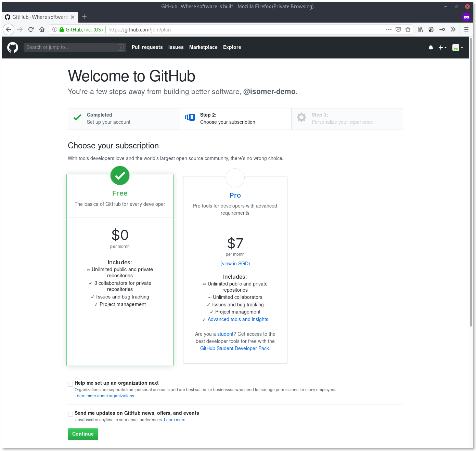
Task: Click the slash shortcut hint in search box
Action: pyautogui.click(x=121, y=48)
